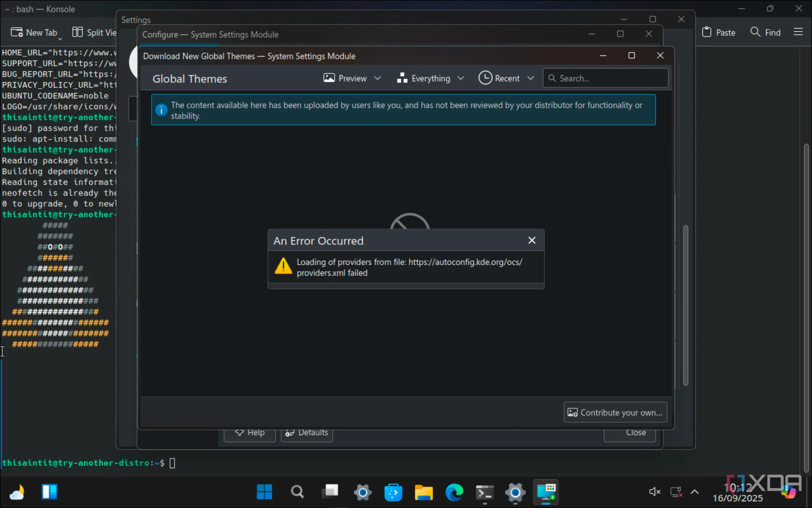
Task: Show hidden icons with the tray chevron
Action: tap(695, 492)
